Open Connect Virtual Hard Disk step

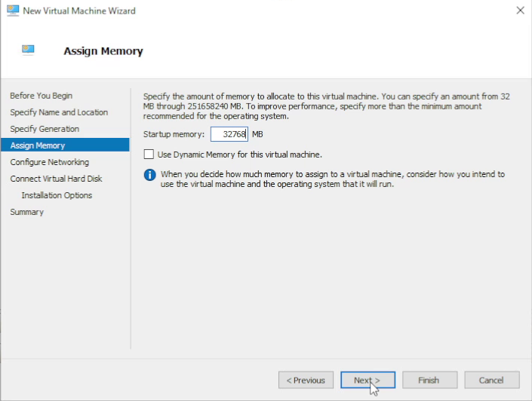coord(56,179)
